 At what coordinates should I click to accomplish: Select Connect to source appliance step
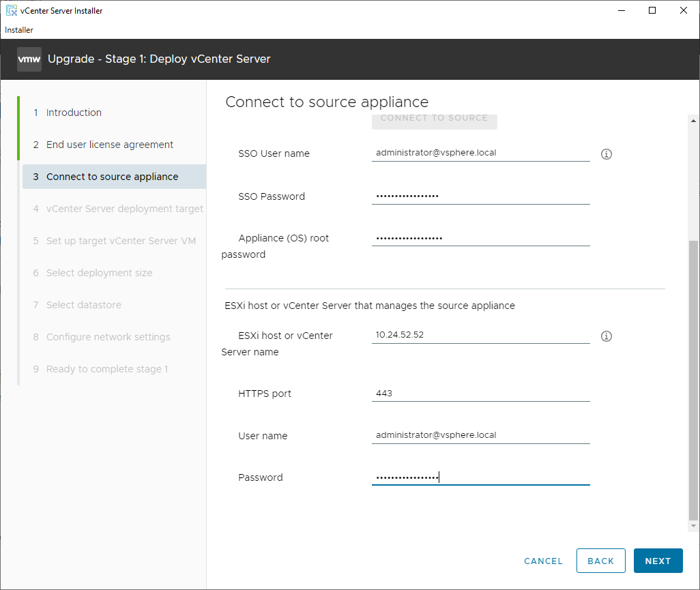coord(112,177)
